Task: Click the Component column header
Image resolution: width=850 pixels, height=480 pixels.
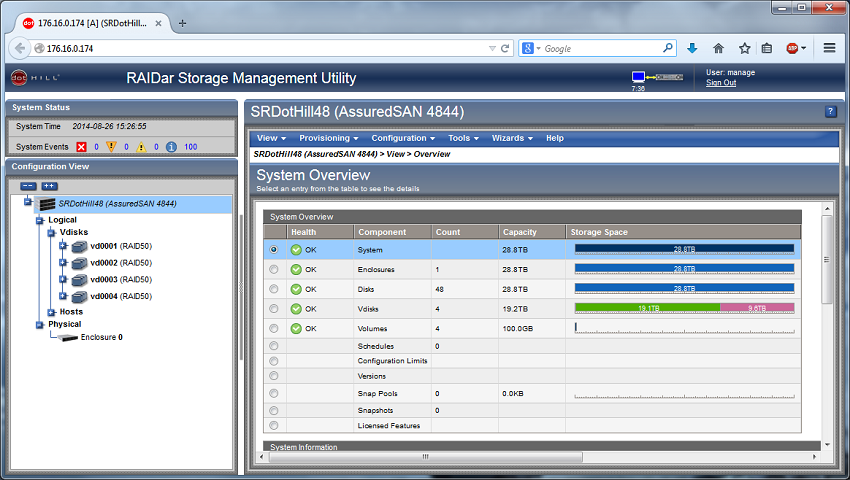Action: point(393,232)
